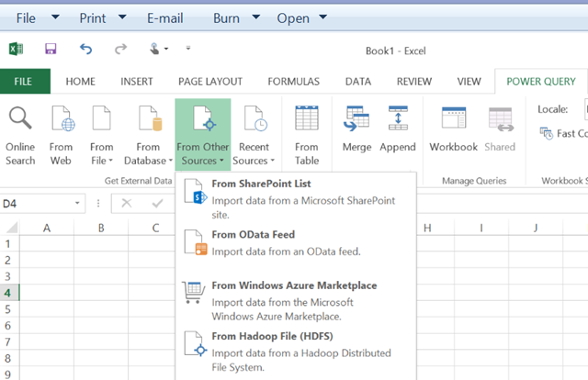Open the From File dropdown
Image resolution: width=588 pixels, height=380 pixels.
point(102,136)
